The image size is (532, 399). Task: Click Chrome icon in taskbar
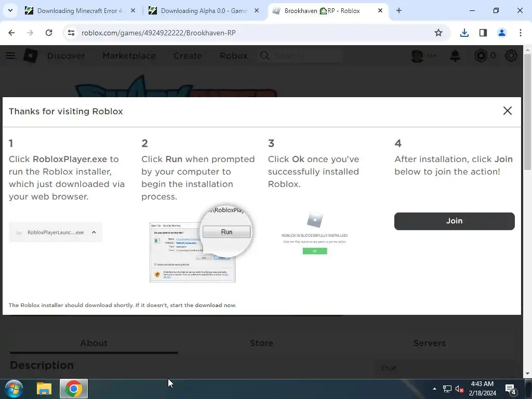point(74,389)
